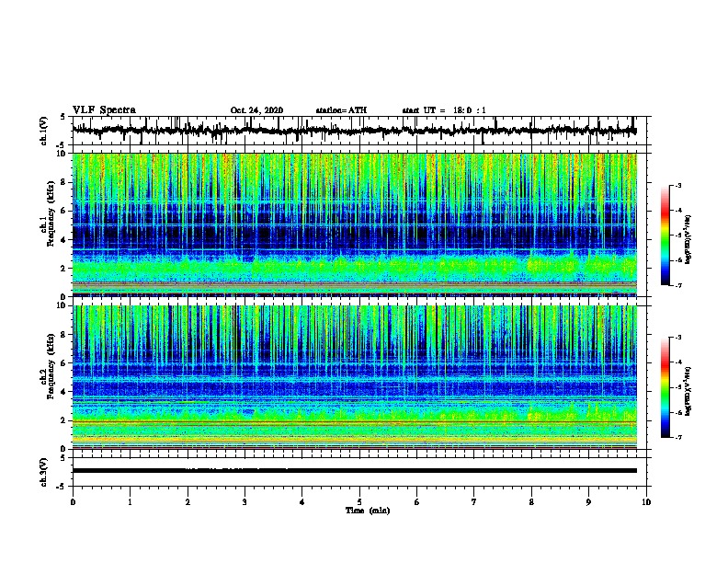Click the time axis tick label "2"
728x563 pixels.
pos(188,502)
